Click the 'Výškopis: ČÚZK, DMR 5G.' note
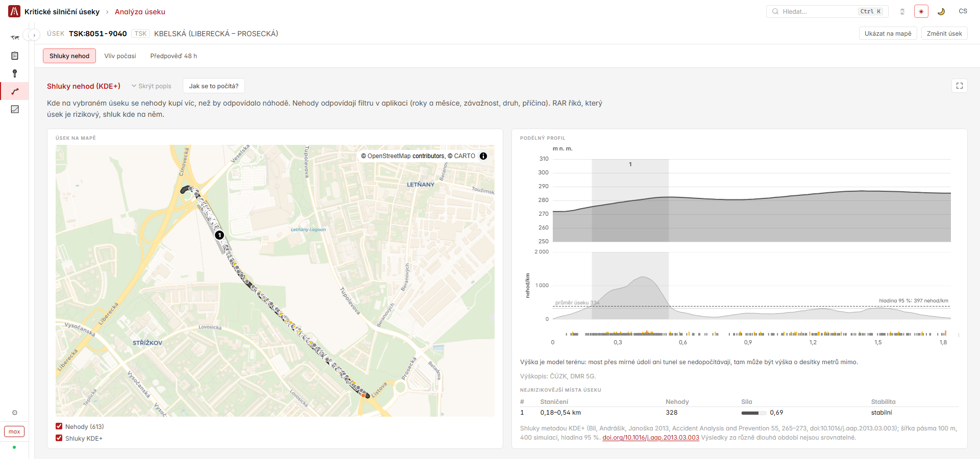This screenshot has height=459, width=980. point(558,376)
